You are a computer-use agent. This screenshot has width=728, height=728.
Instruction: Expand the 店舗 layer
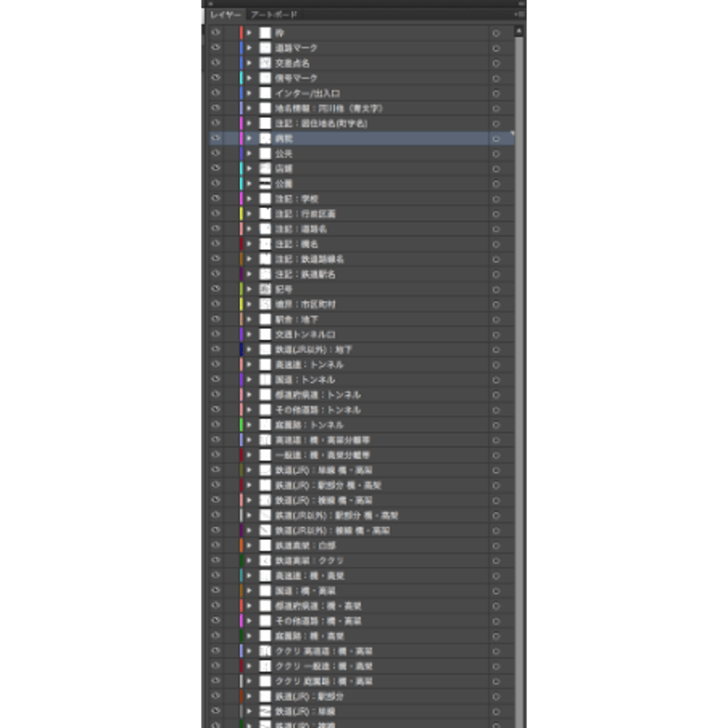(249, 169)
